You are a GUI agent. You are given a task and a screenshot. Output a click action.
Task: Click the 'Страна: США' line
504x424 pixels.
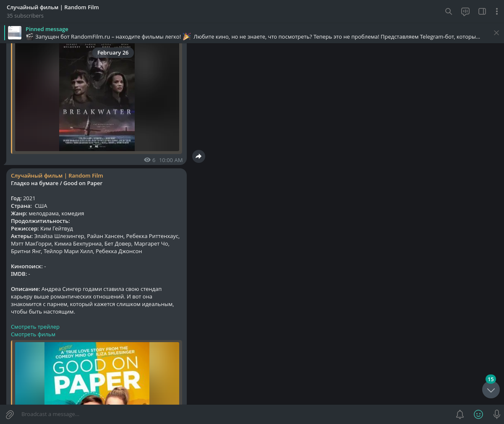(29, 206)
